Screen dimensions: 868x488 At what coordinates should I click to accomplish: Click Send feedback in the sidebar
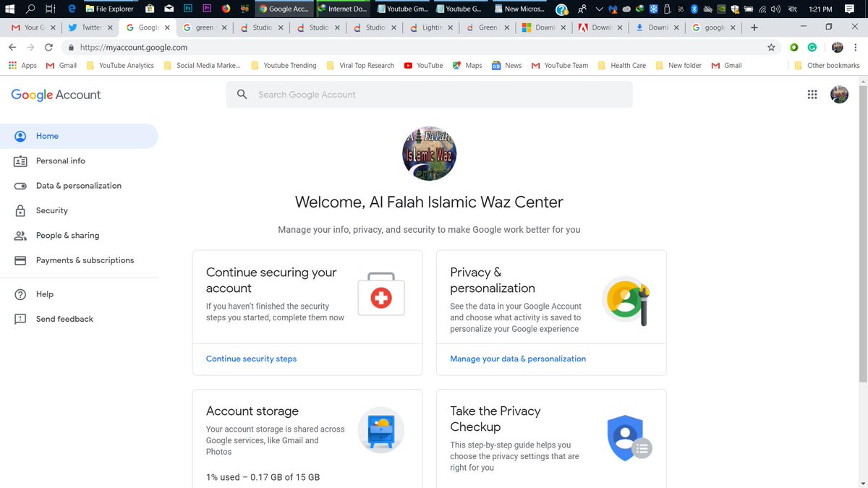[79, 319]
